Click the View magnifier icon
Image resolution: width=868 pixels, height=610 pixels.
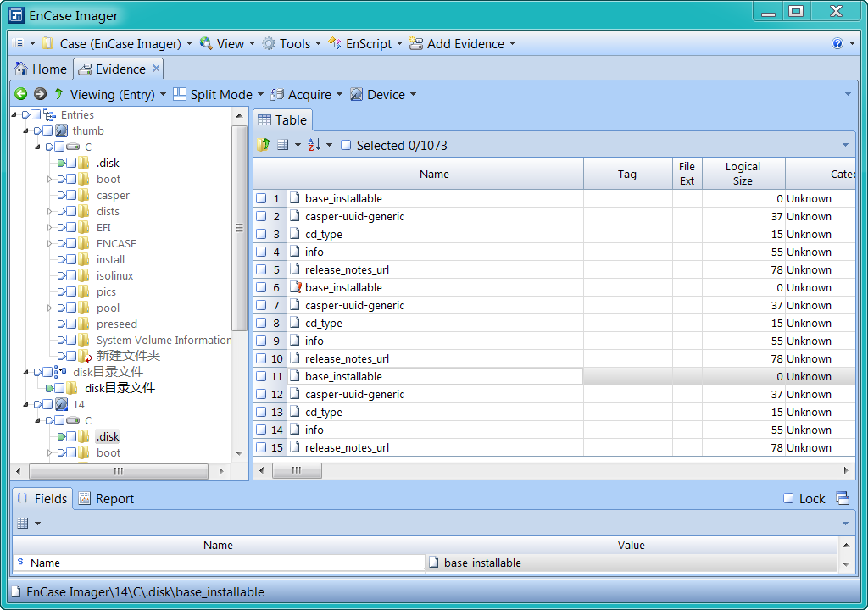tap(206, 43)
